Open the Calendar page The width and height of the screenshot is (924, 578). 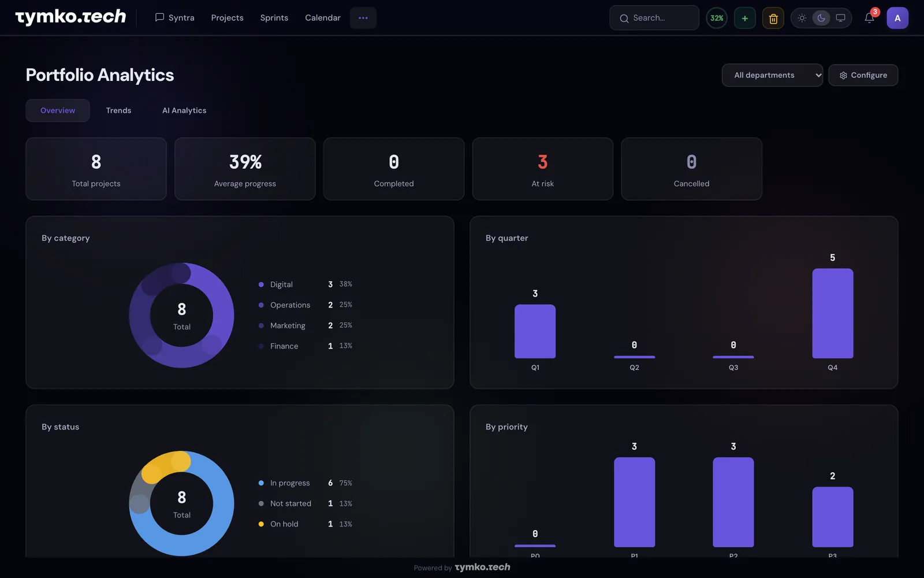(x=323, y=18)
